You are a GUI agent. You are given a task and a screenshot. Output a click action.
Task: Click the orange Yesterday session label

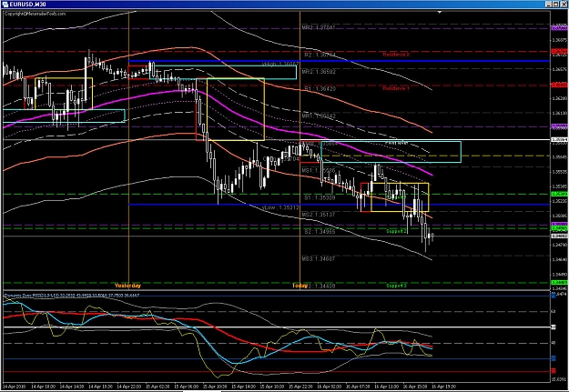(127, 286)
